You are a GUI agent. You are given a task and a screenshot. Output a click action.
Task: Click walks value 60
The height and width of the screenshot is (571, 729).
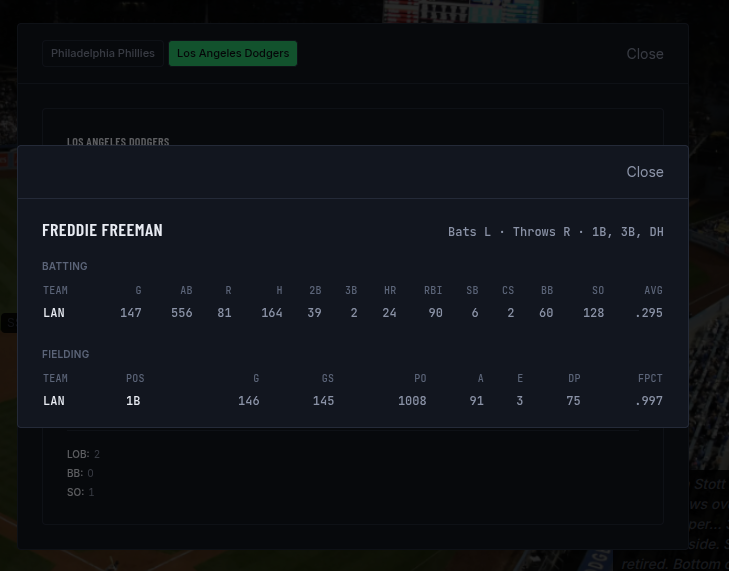click(546, 313)
